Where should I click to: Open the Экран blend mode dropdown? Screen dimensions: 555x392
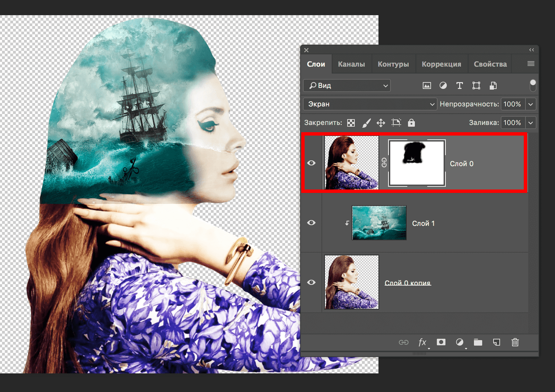[x=369, y=104]
